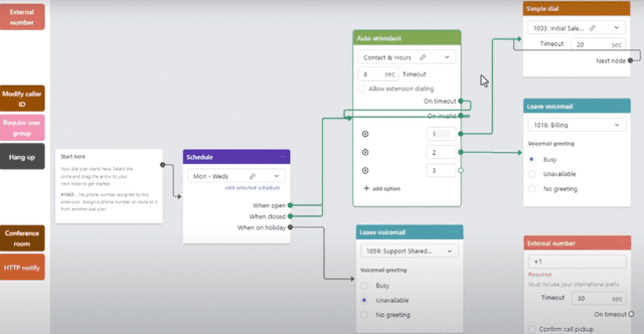The height and width of the screenshot is (334, 644).
Task: Click the Auto attendant timeout seconds field
Action: 378,74
